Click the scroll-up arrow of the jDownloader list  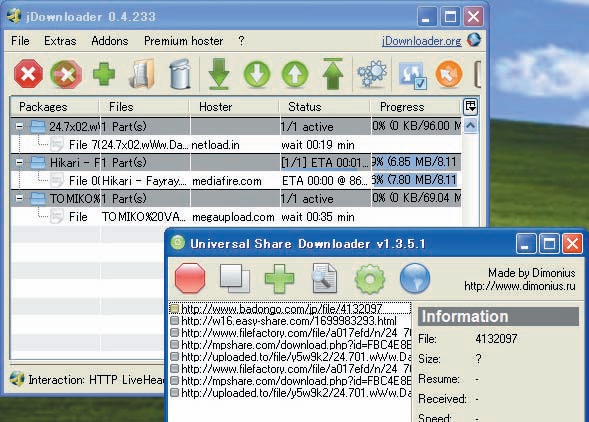[x=470, y=126]
